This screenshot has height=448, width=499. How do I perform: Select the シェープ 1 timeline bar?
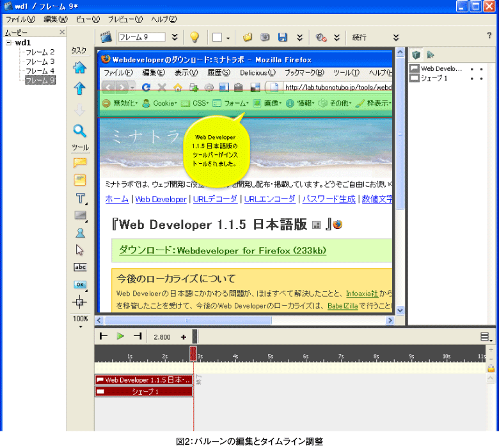(144, 391)
